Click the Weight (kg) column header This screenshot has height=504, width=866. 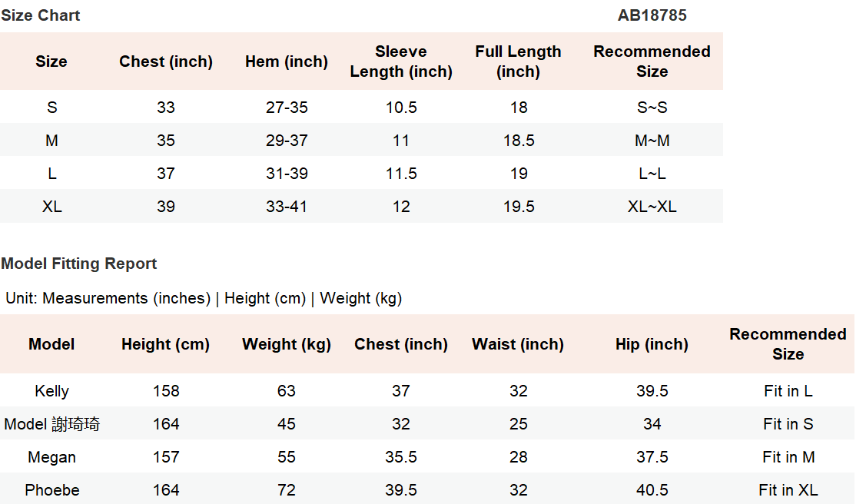pyautogui.click(x=287, y=344)
